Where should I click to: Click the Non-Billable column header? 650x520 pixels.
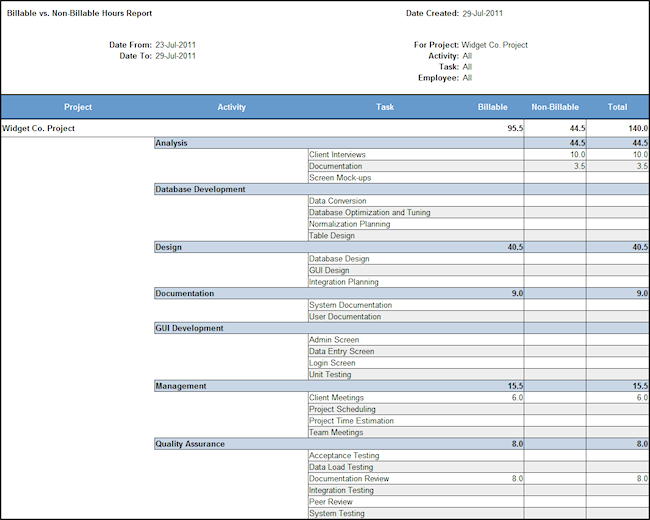[555, 107]
